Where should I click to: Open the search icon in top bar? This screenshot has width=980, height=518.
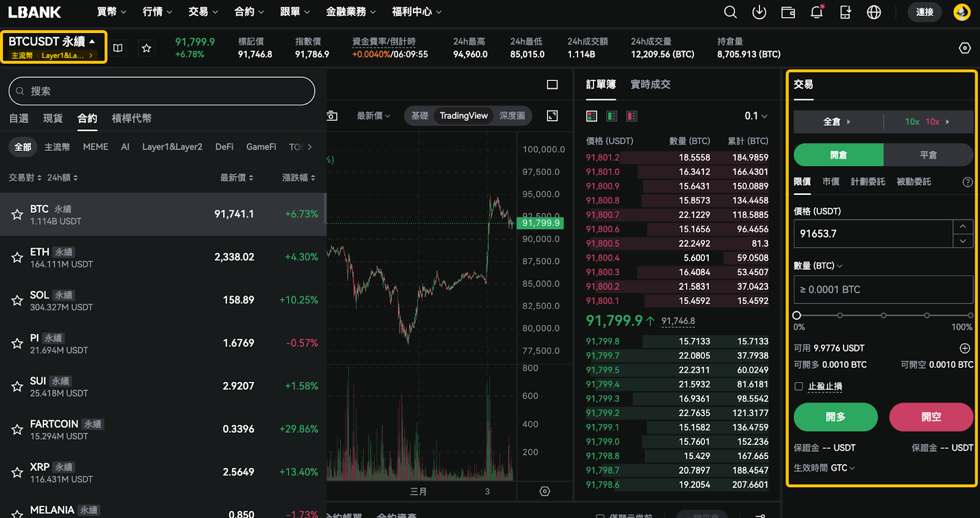[x=730, y=12]
